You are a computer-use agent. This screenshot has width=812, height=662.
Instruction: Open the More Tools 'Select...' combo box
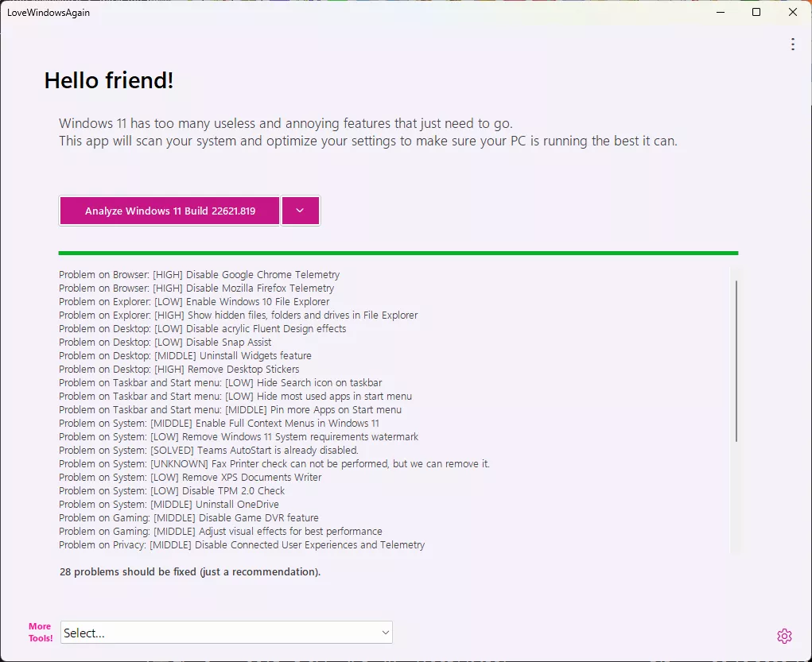click(x=227, y=633)
